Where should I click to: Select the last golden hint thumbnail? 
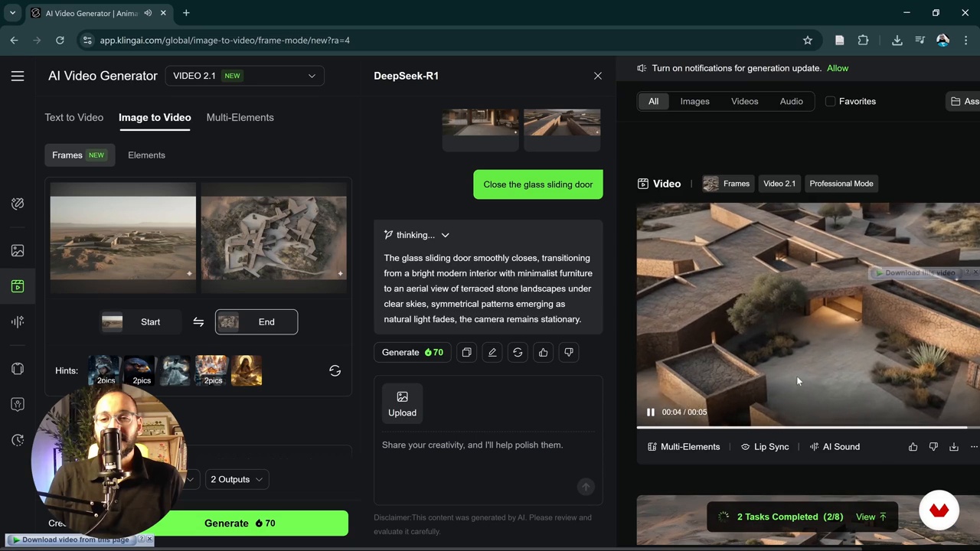pos(247,370)
